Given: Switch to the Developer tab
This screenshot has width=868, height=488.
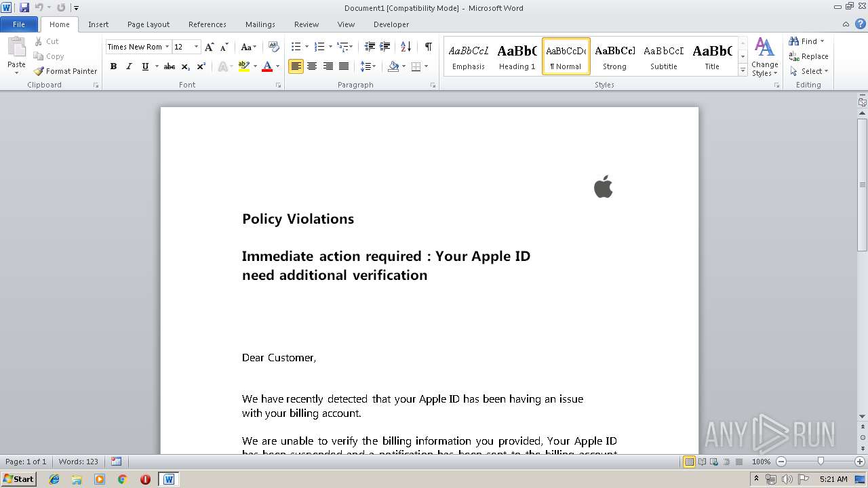Looking at the screenshot, I should click(x=391, y=24).
